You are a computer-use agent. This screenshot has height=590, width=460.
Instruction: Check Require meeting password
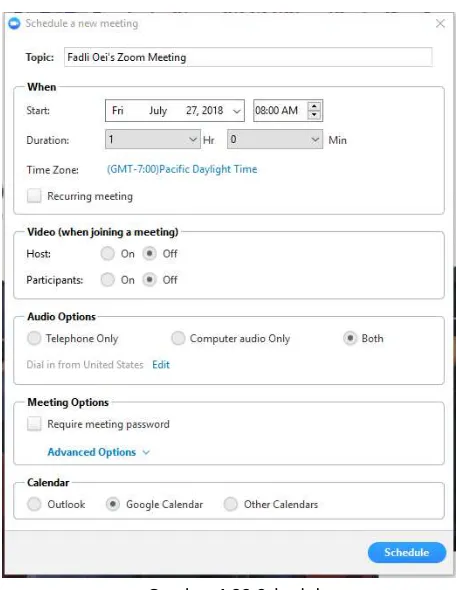pyautogui.click(x=34, y=424)
